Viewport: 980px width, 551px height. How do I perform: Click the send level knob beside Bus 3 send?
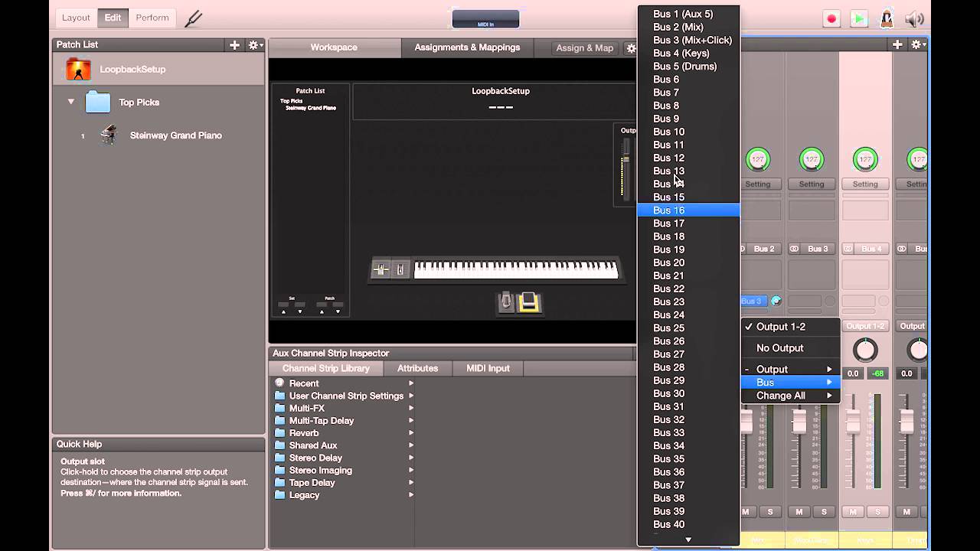(776, 301)
